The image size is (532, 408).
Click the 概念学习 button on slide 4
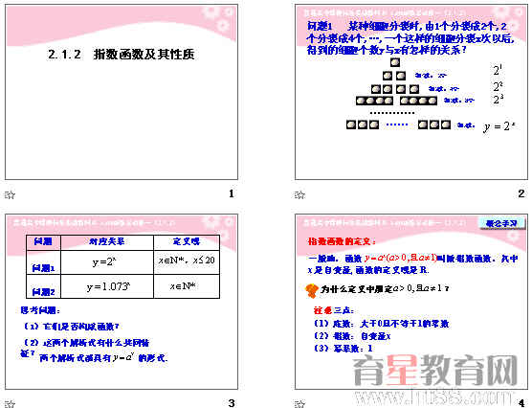501,223
